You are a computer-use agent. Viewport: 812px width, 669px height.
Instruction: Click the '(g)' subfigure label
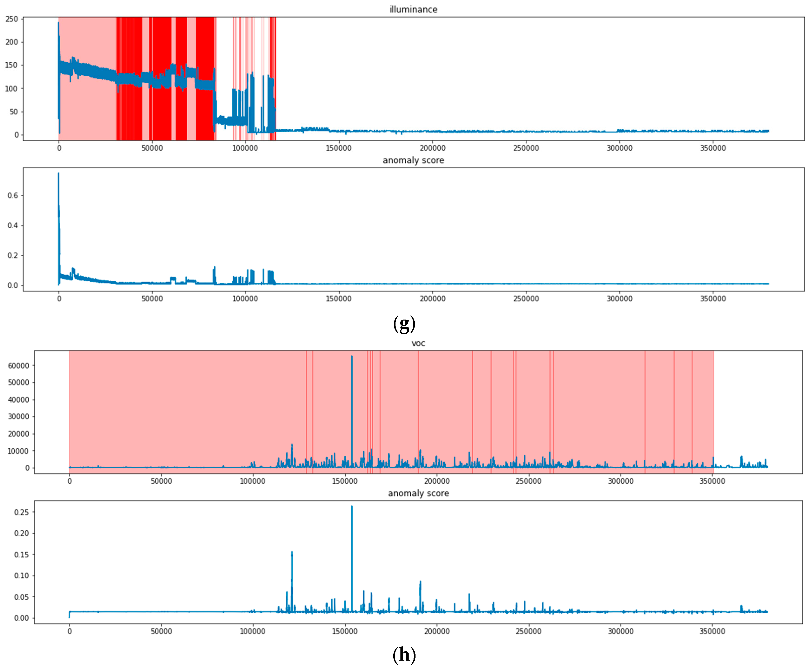click(x=404, y=324)
